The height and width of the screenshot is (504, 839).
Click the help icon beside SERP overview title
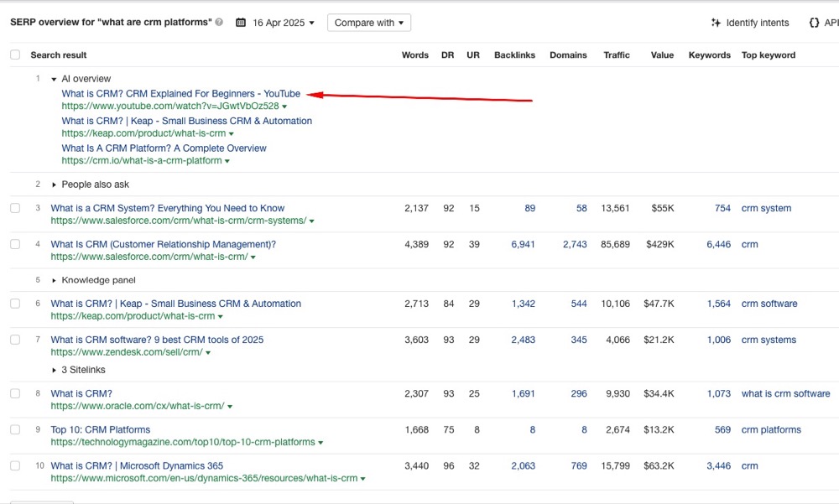219,23
